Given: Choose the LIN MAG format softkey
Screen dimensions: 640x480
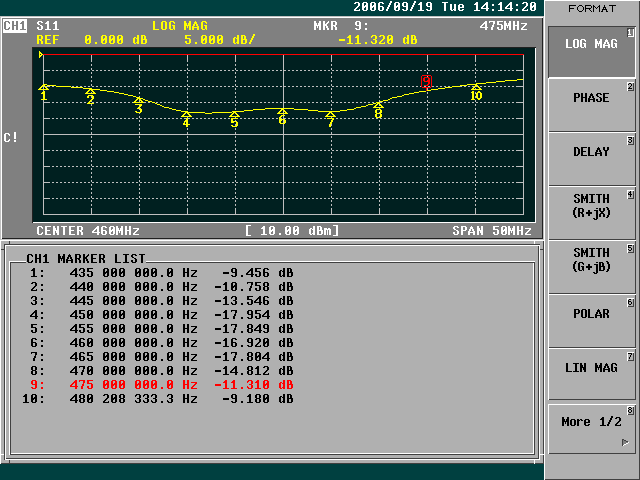Looking at the screenshot, I should 591,368.
